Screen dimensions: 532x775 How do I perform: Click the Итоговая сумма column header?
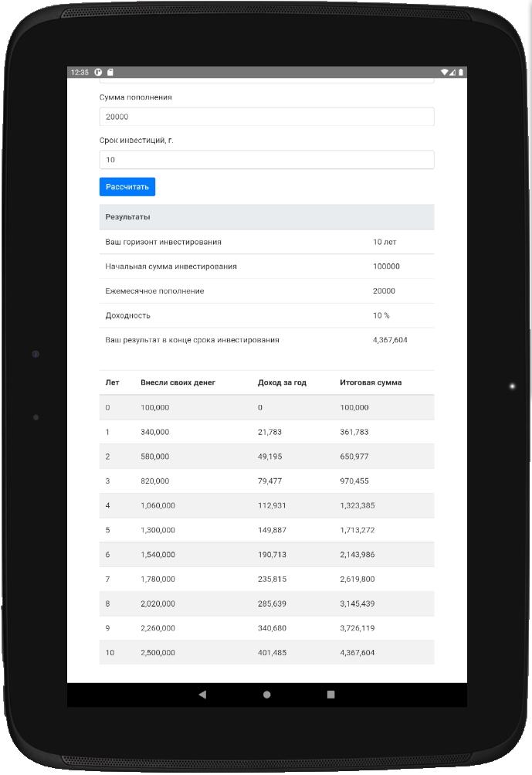(x=371, y=382)
